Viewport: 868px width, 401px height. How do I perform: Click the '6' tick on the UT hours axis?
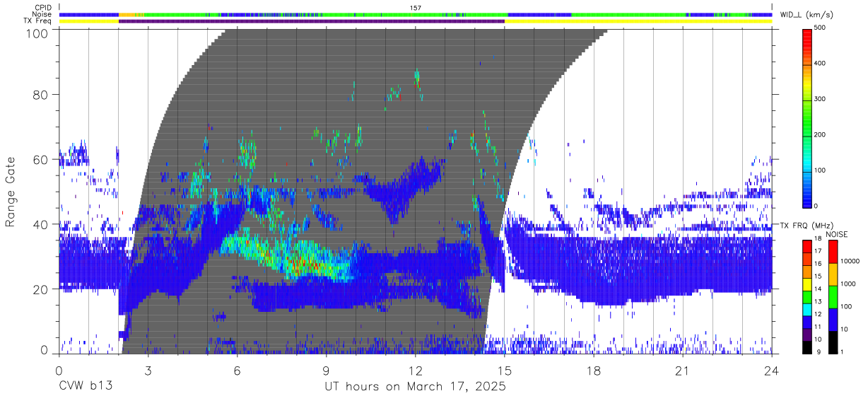(x=237, y=371)
